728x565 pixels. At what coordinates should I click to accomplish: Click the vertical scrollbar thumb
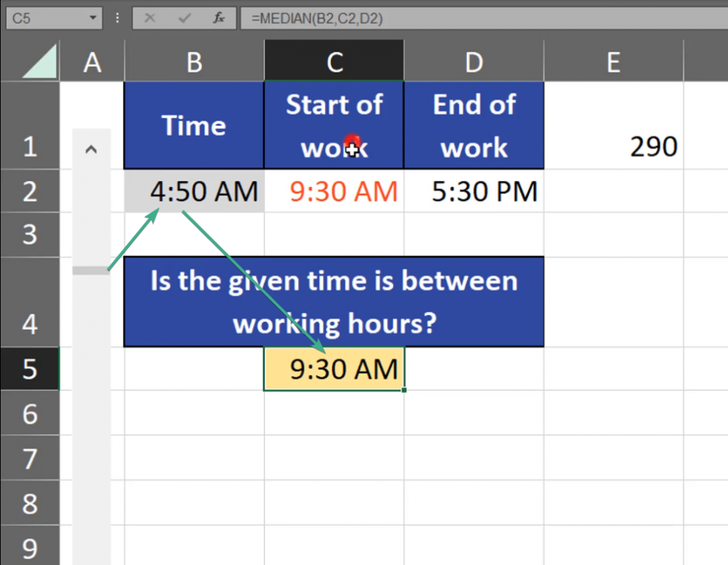91,270
